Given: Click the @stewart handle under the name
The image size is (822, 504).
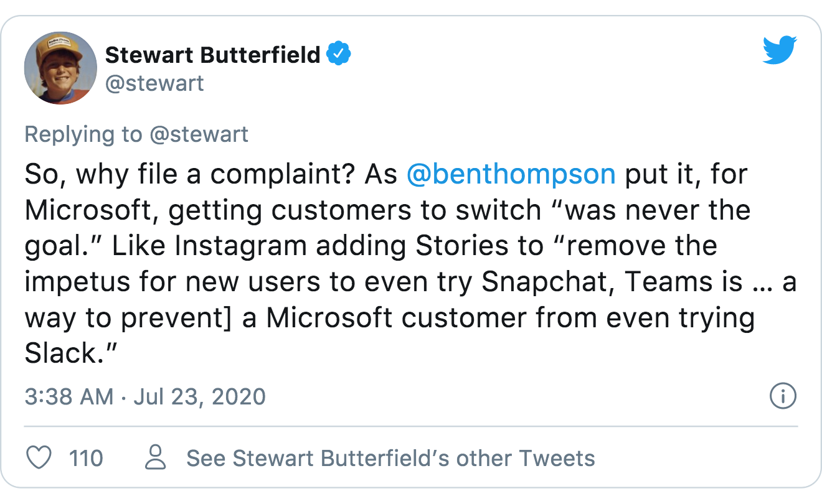Looking at the screenshot, I should 154,83.
